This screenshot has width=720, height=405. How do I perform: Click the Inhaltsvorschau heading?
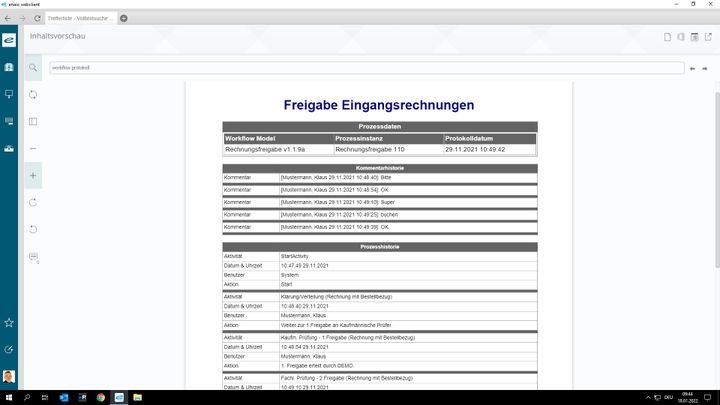tap(58, 36)
